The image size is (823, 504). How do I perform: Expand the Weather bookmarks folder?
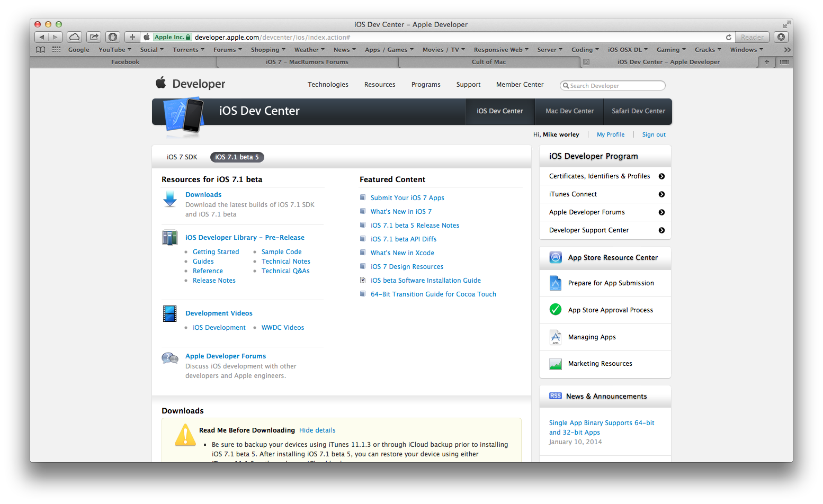point(309,49)
